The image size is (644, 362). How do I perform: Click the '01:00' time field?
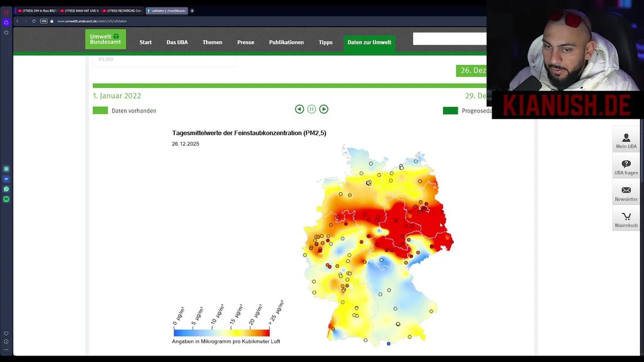tap(164, 59)
